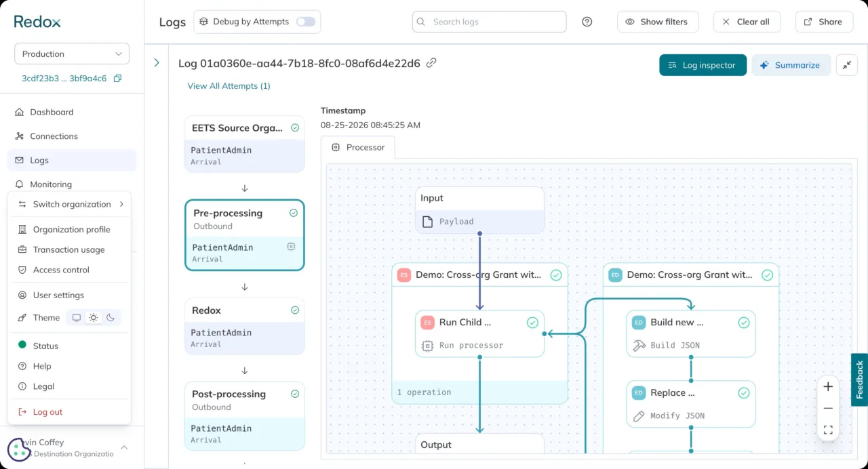
Task: Zoom out on processor canvas
Action: (828, 409)
